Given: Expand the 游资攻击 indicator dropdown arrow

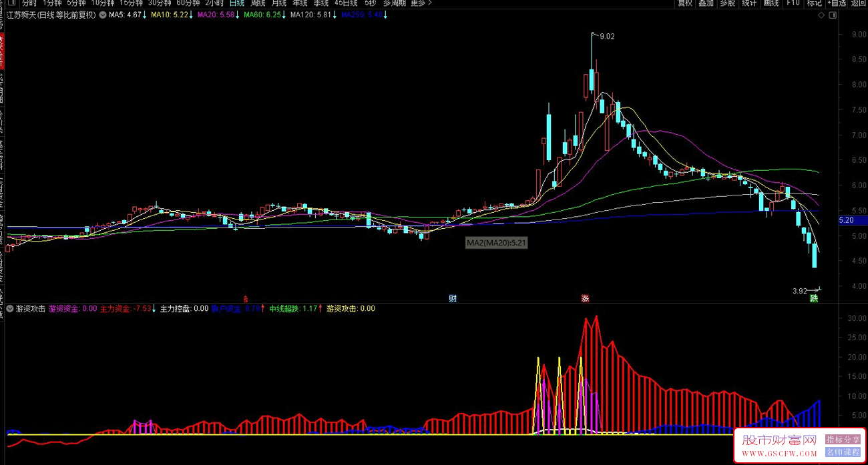Looking at the screenshot, I should tap(10, 309).
